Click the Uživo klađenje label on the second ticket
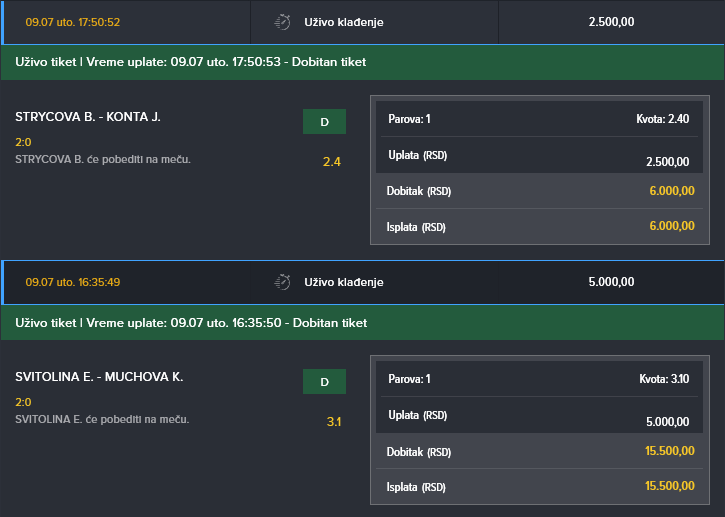The width and height of the screenshot is (725, 517). tap(344, 282)
